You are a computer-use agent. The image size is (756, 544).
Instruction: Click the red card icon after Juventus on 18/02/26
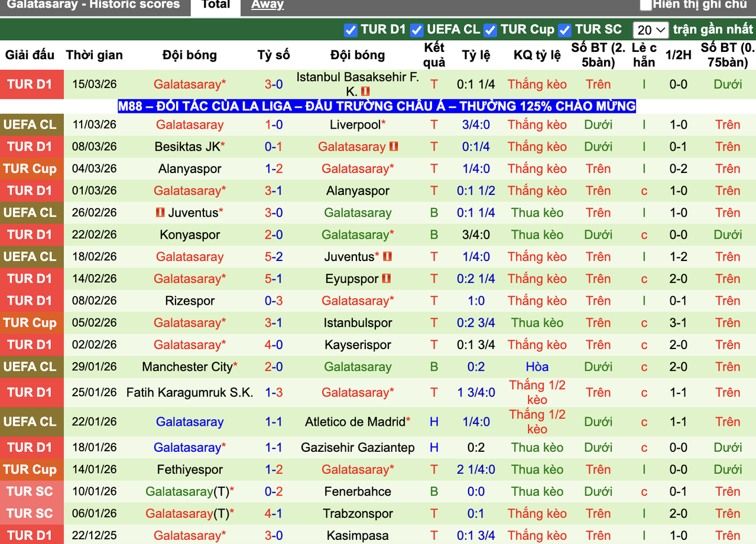pos(387,256)
